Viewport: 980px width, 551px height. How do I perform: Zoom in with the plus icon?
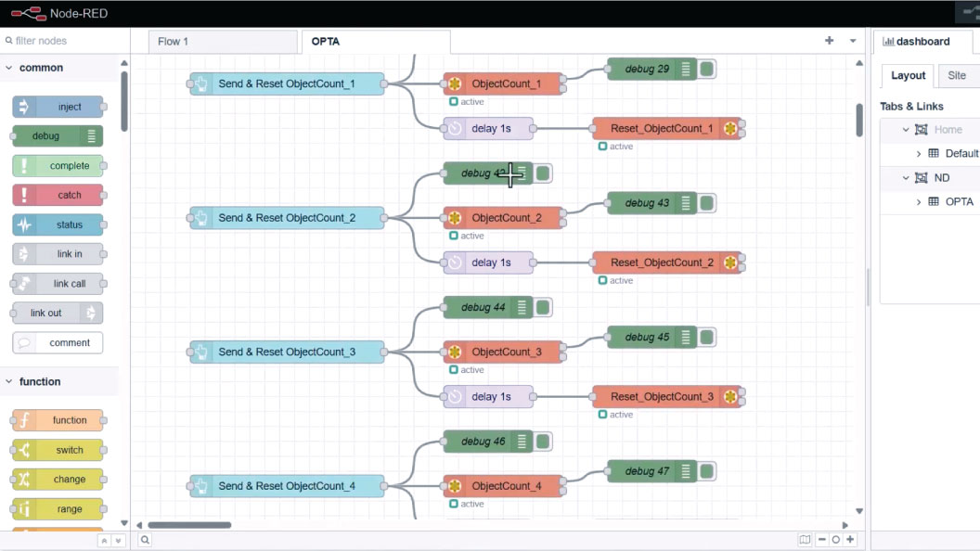[850, 540]
